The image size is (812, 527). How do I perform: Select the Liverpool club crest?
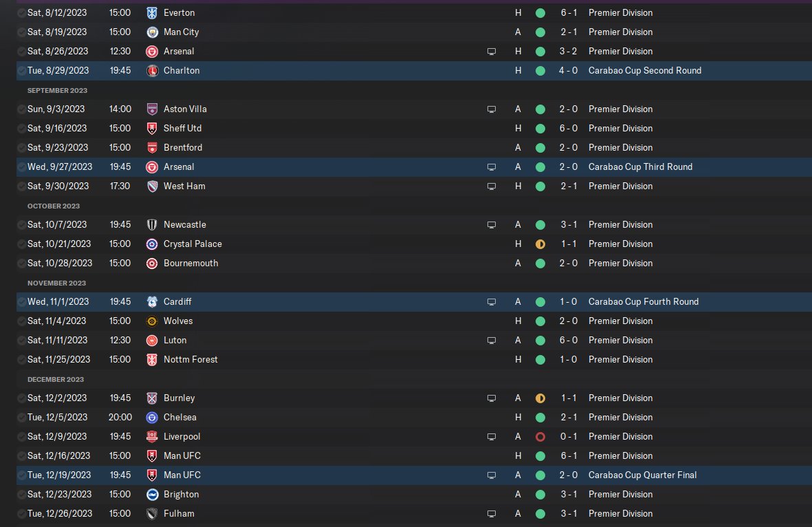point(152,437)
